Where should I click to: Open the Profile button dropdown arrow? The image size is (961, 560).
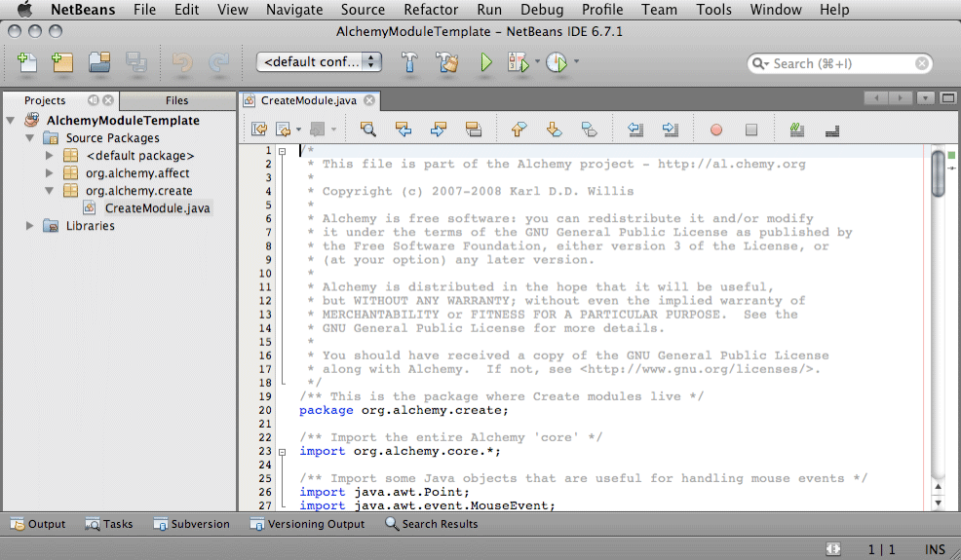point(576,61)
